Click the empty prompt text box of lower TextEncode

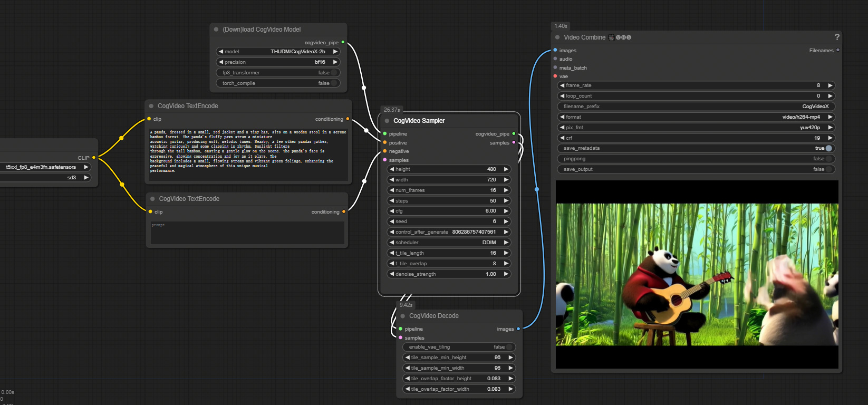(247, 233)
